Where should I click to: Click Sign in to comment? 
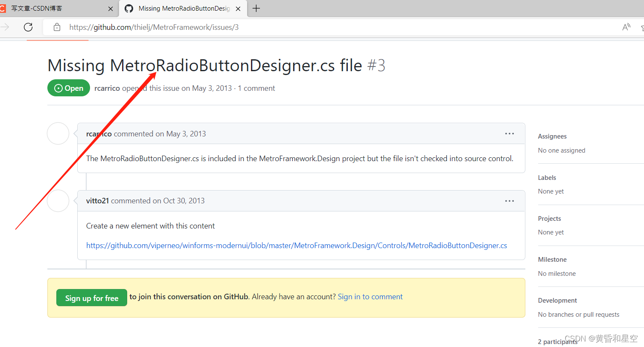[370, 296]
